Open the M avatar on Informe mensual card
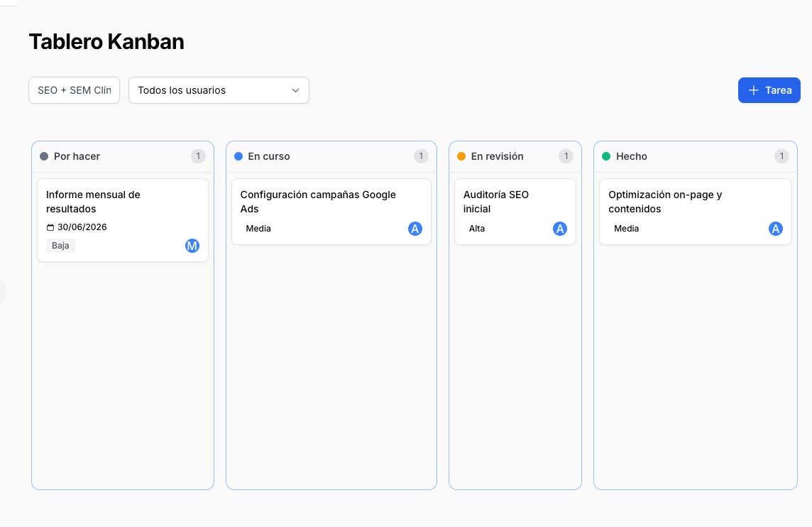The height and width of the screenshot is (527, 812). pos(192,246)
